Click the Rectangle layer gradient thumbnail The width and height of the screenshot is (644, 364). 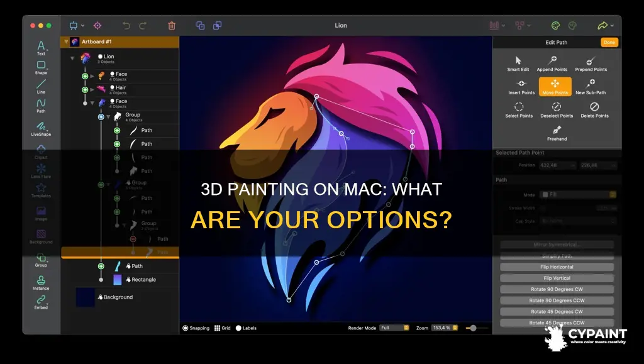[x=118, y=280]
